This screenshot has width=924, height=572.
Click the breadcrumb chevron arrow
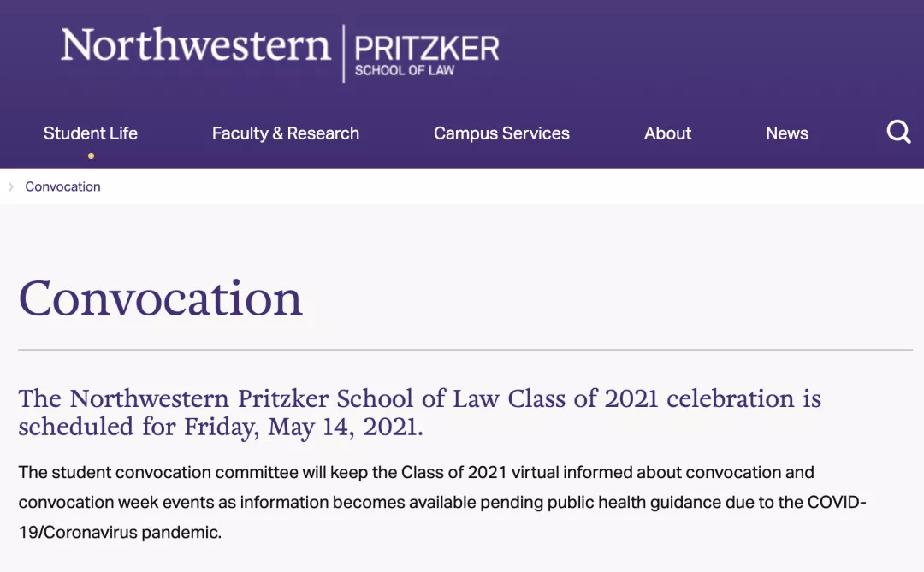click(x=11, y=186)
